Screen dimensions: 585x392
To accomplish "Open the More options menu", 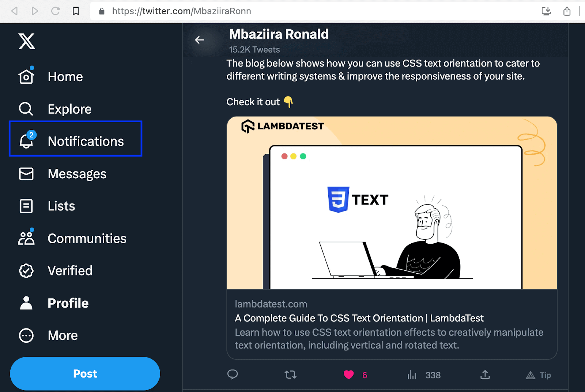I will [26, 335].
